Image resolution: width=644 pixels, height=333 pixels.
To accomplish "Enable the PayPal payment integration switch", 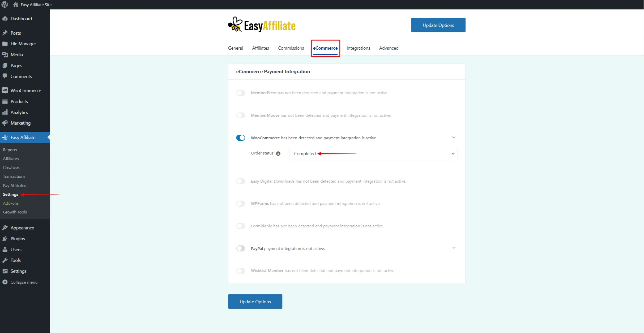I will [x=241, y=248].
